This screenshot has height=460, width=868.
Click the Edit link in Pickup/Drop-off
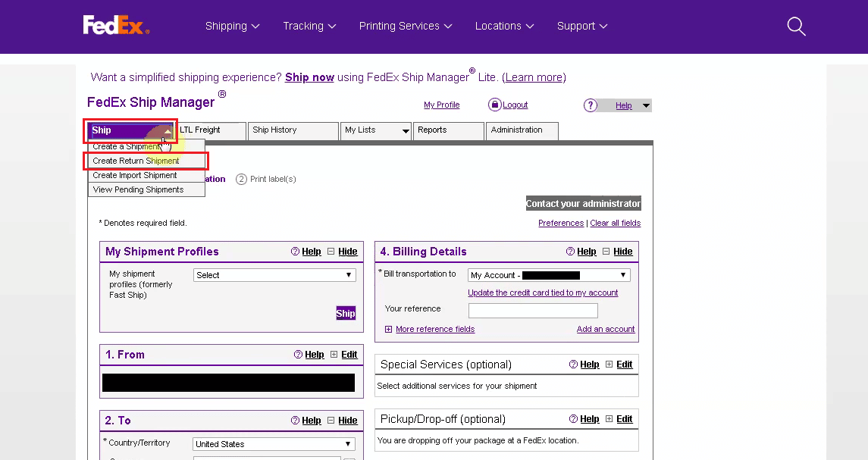[x=625, y=419]
